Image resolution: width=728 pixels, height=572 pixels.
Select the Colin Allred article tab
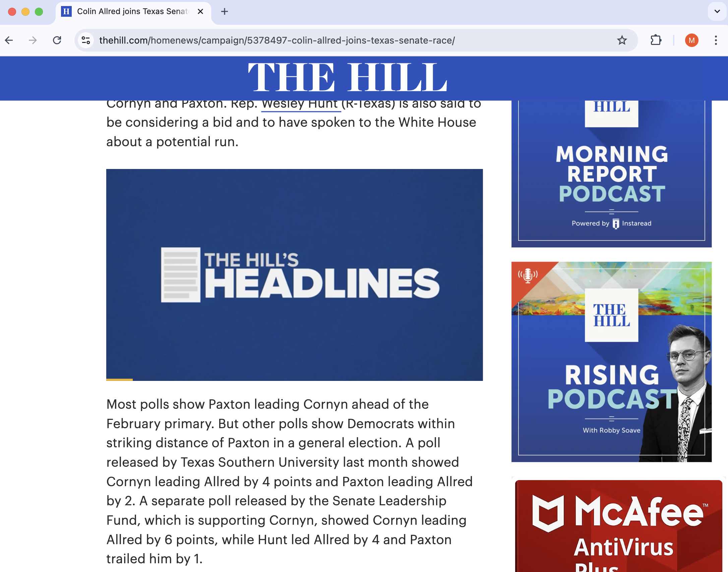[x=132, y=12]
